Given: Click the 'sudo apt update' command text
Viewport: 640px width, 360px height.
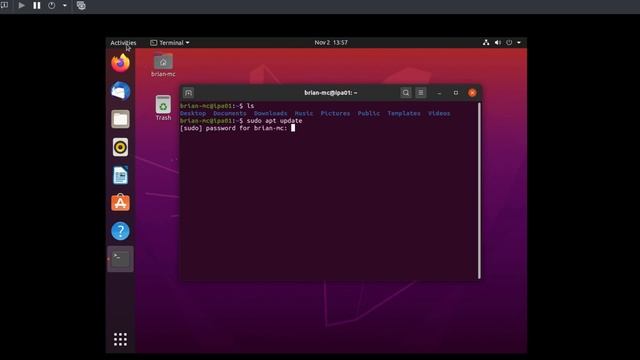Looking at the screenshot, I should [274, 121].
